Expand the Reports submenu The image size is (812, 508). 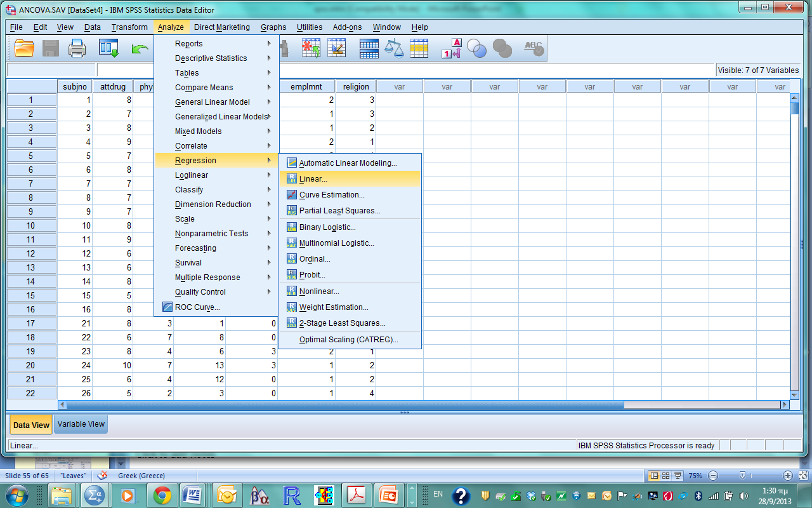(216, 44)
